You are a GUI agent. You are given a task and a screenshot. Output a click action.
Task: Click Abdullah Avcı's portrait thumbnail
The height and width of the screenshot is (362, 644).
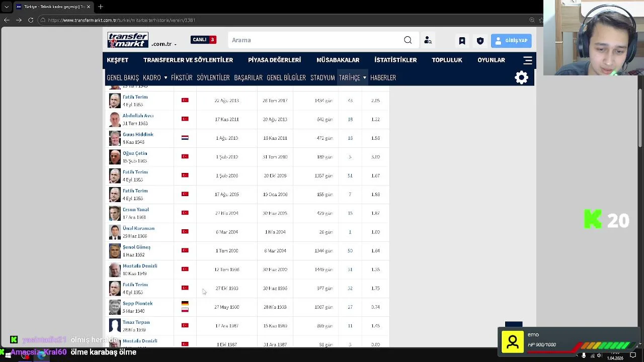[x=115, y=120]
